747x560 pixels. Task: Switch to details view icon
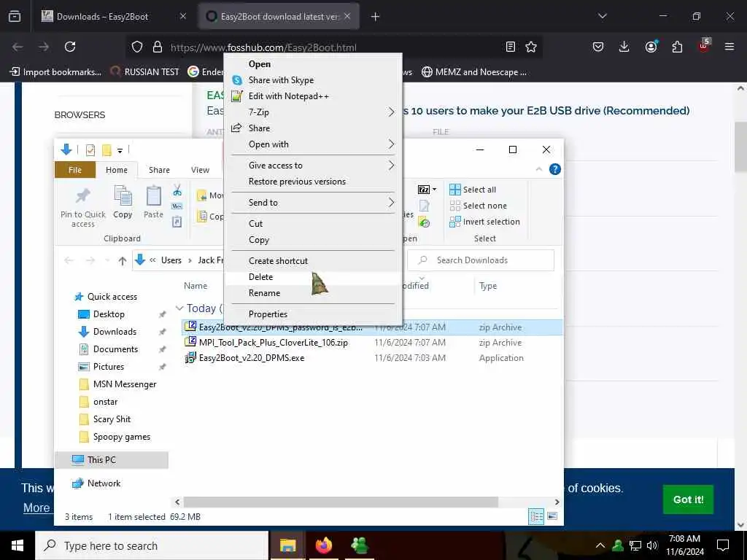[x=536, y=516]
